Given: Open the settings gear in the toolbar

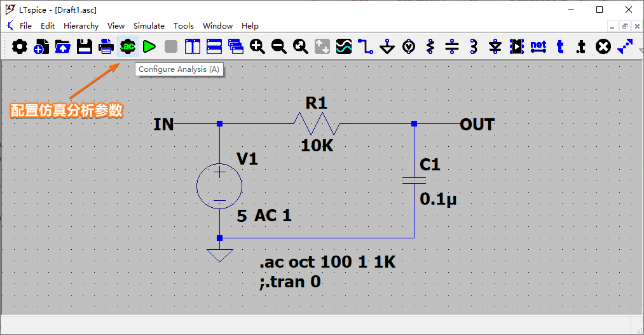Looking at the screenshot, I should pyautogui.click(x=19, y=47).
